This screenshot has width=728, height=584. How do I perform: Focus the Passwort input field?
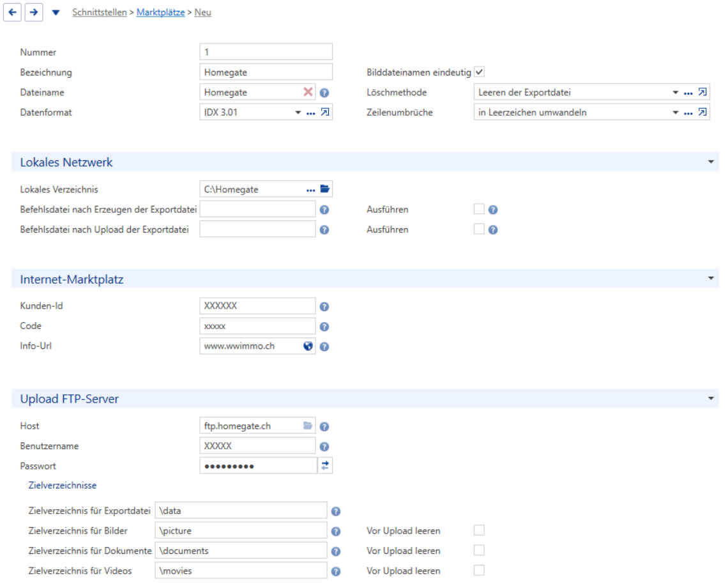259,466
